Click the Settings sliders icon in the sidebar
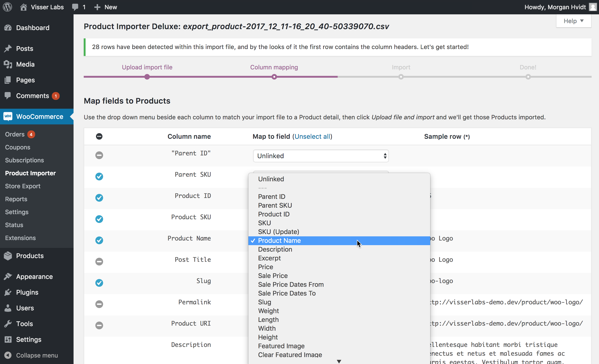The width and height of the screenshot is (599, 364). coord(8,339)
